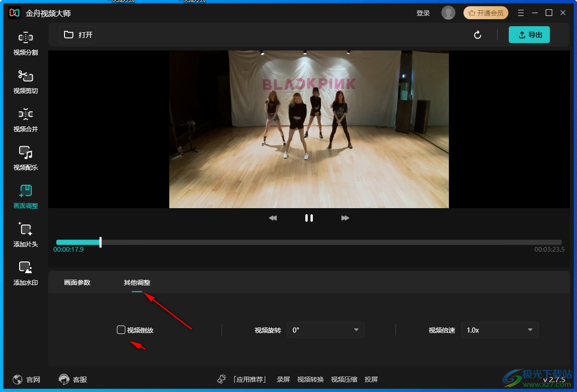Open the 视频配乐 background music tool
The image size is (577, 392).
point(26,159)
